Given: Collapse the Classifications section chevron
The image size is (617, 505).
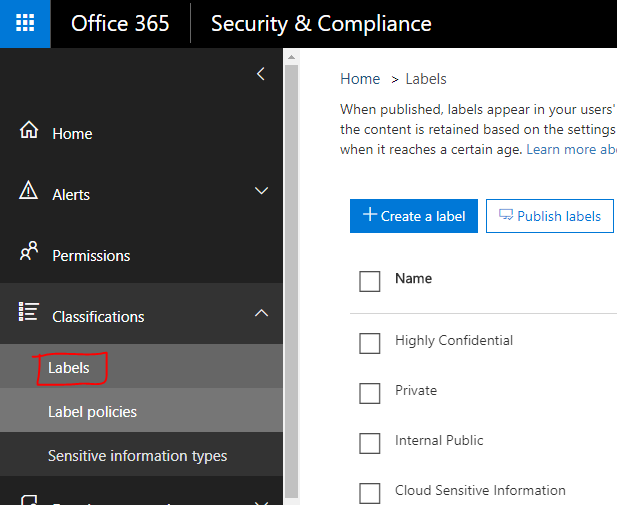Looking at the screenshot, I should 261,313.
